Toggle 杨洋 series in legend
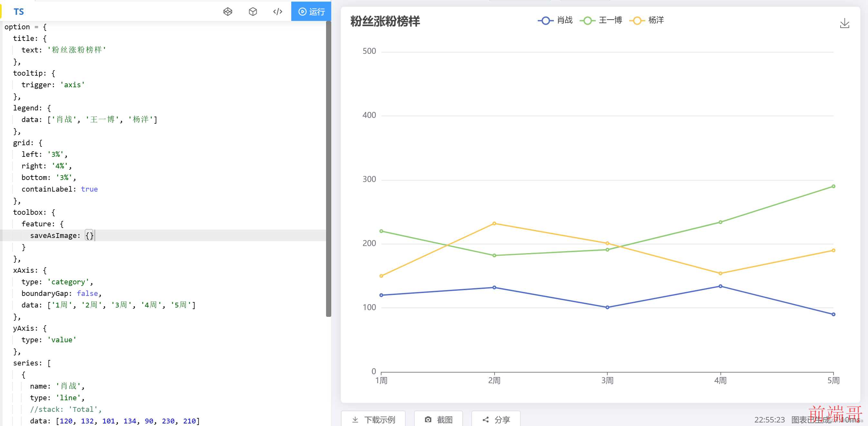The image size is (868, 426). click(647, 20)
